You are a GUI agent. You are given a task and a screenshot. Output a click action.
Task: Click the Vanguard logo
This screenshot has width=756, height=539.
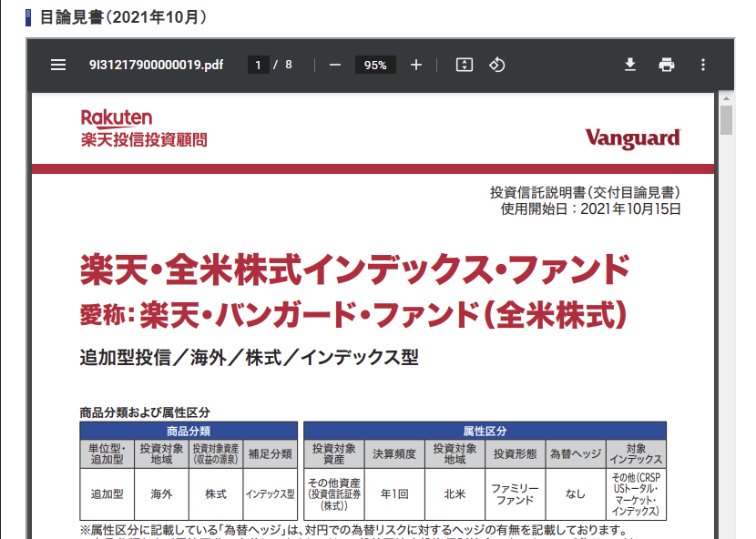(x=633, y=139)
